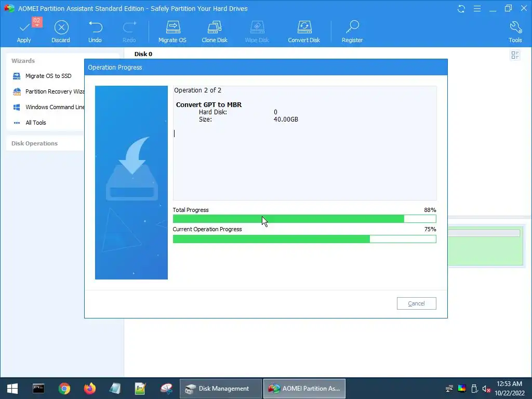Viewport: 532px width, 399px height.
Task: Switch to Disk Management taskbar window
Action: [x=220, y=389]
